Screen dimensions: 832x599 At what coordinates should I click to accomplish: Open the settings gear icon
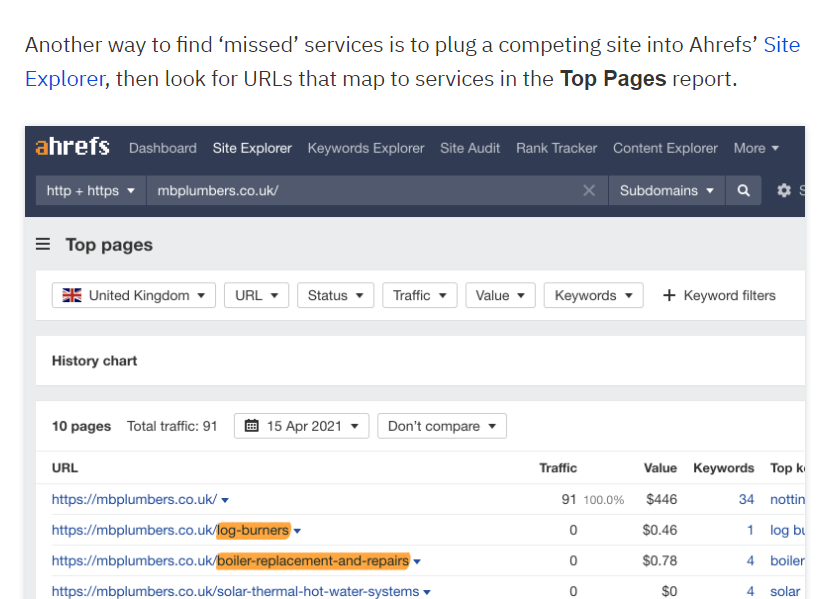coord(784,190)
